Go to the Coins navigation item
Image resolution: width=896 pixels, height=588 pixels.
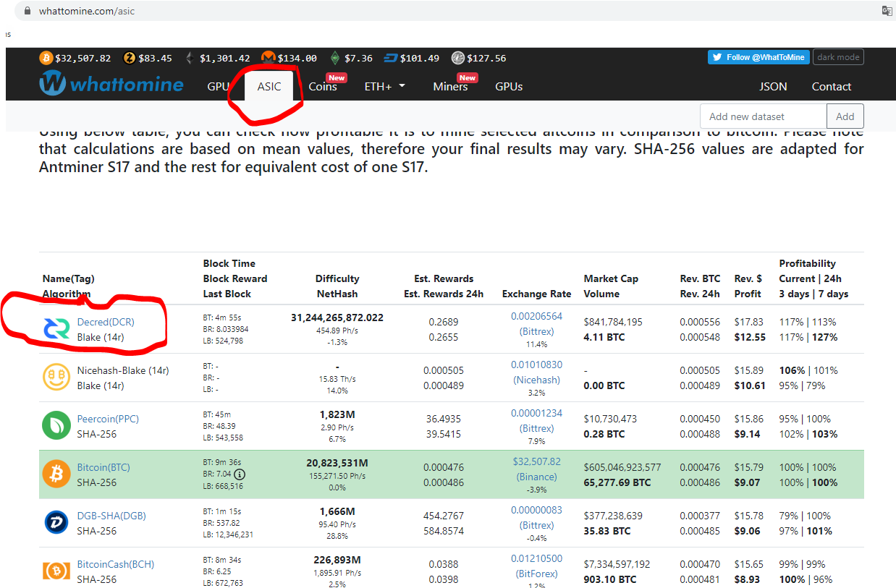click(323, 87)
